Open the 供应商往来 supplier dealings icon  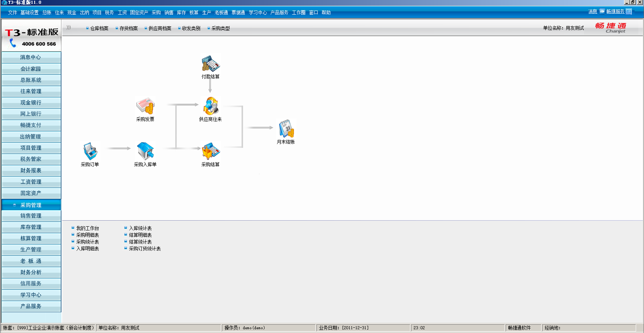tap(211, 106)
